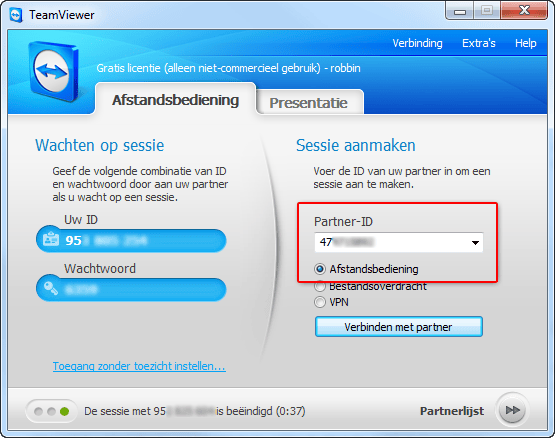Select the Bestandsoverdracht radio option

pos(320,285)
